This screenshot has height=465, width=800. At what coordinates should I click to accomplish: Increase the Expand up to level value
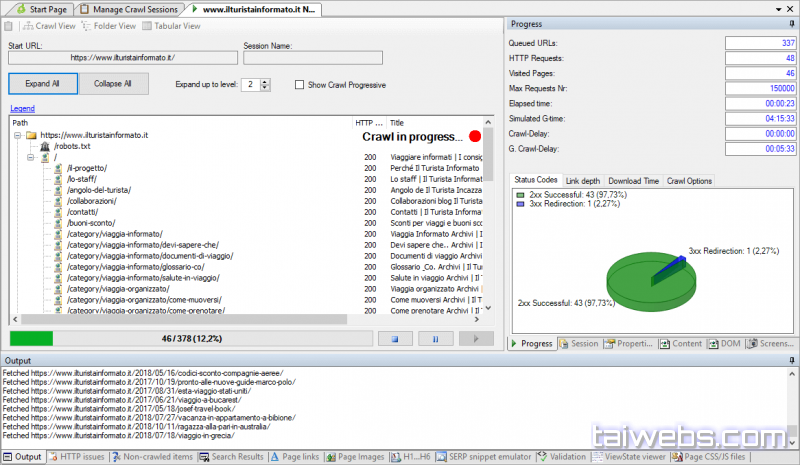[263, 81]
